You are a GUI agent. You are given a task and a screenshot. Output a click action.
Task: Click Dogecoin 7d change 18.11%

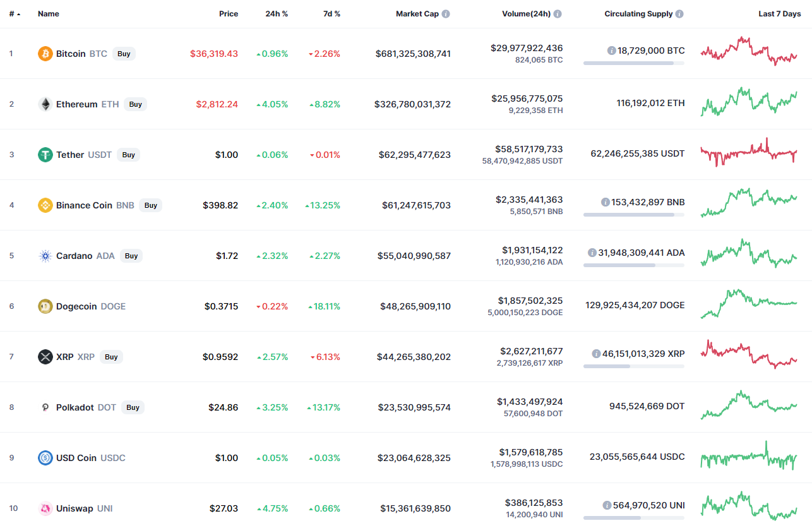(x=325, y=306)
